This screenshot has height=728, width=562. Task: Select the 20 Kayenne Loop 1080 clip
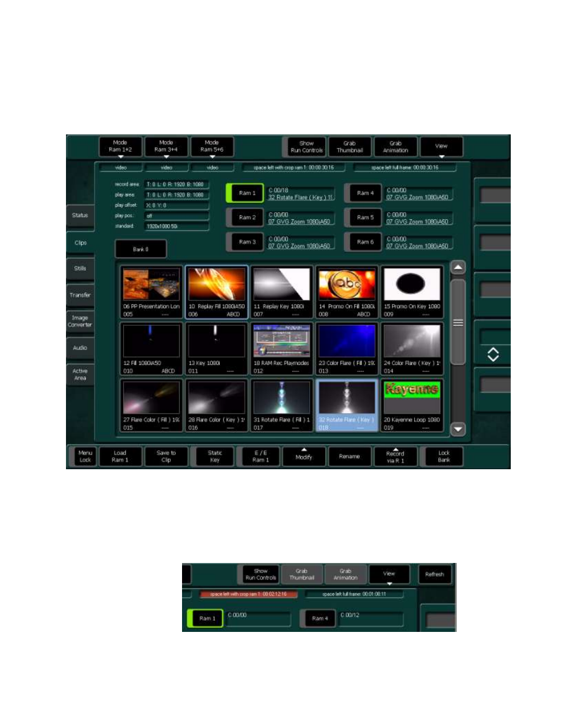coord(412,406)
